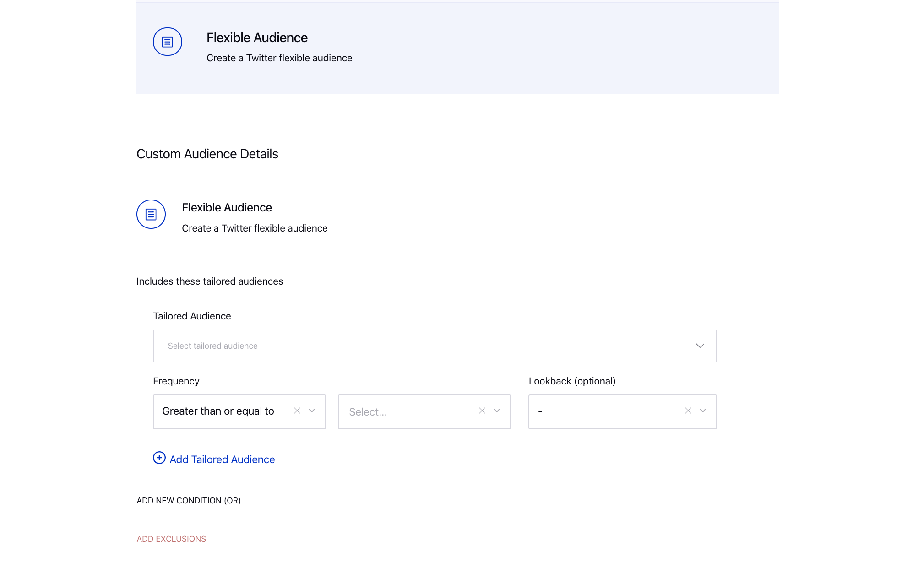Open the Lookback (optional) dropdown arrow
Image resolution: width=924 pixels, height=562 pixels.
coord(703,411)
